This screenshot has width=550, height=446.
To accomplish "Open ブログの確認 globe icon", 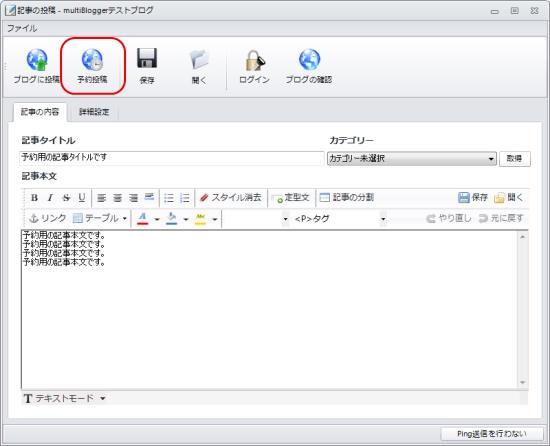I will 309,60.
